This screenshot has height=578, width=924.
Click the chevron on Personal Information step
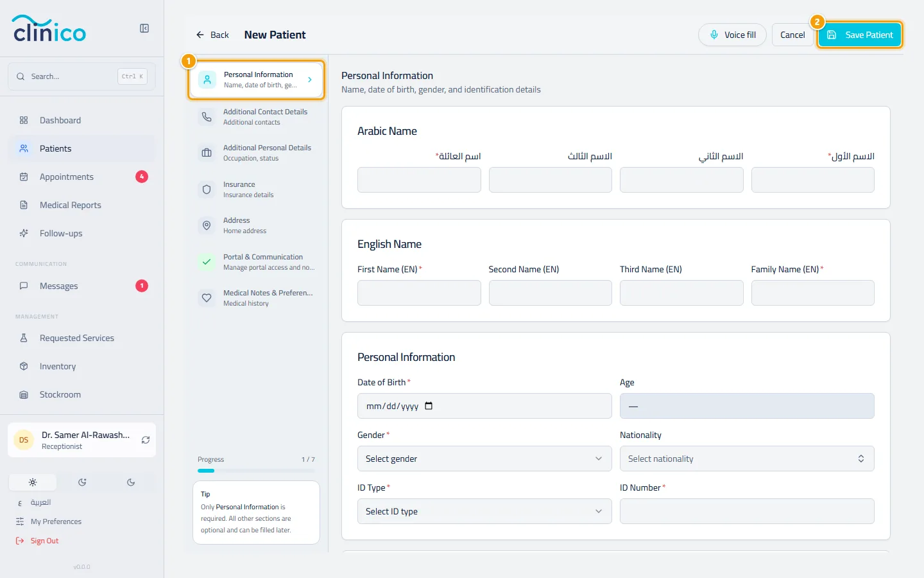310,80
